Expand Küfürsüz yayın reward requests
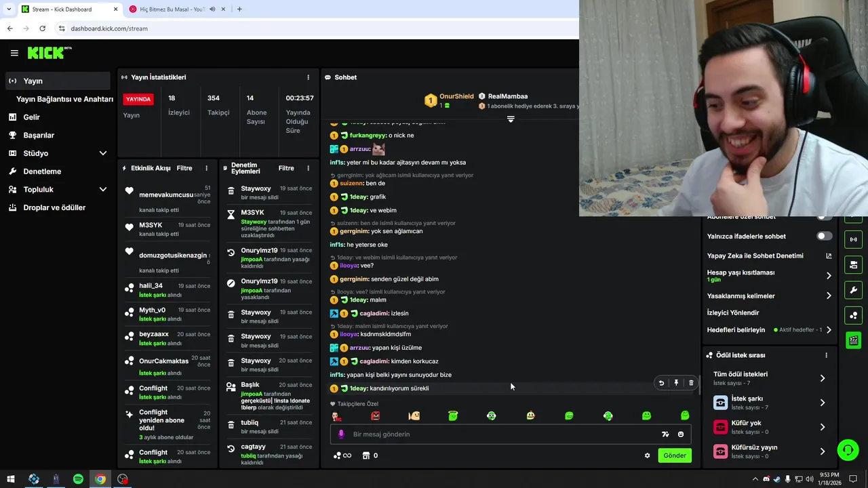 pyautogui.click(x=823, y=451)
